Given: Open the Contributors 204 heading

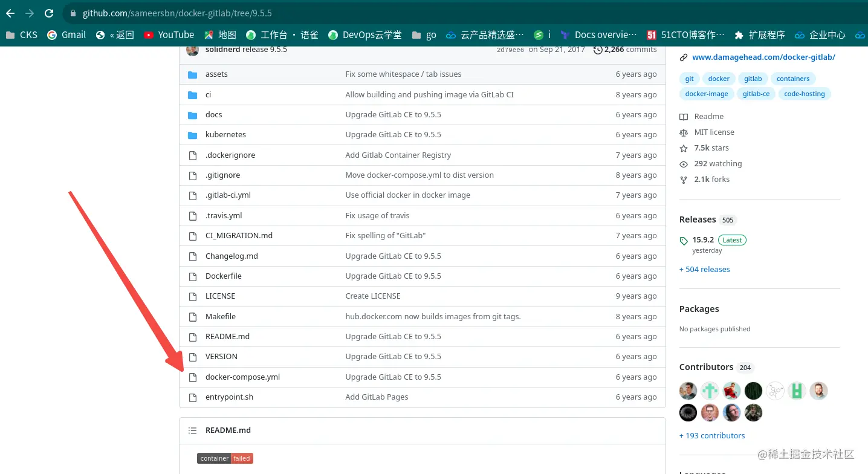Looking at the screenshot, I should (x=716, y=367).
